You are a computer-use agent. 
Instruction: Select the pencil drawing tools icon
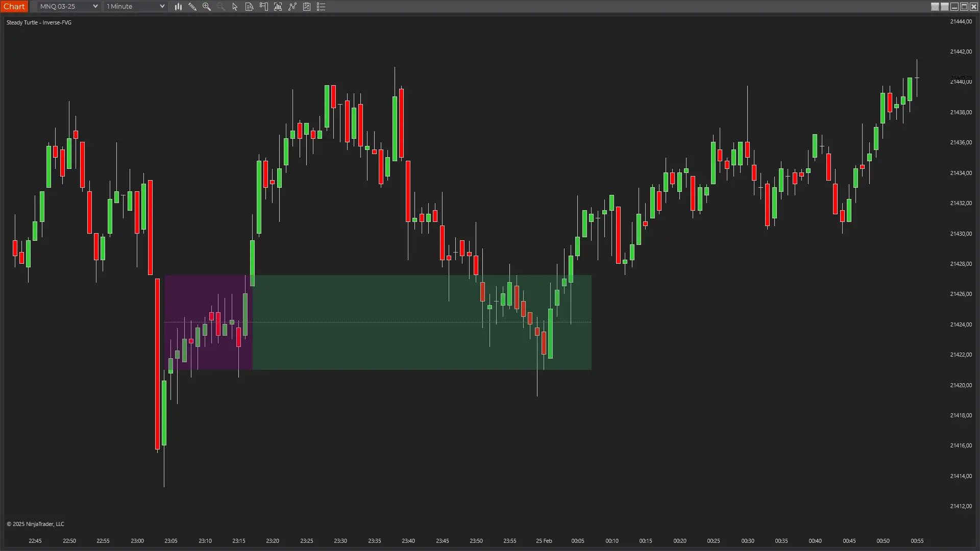click(x=192, y=7)
